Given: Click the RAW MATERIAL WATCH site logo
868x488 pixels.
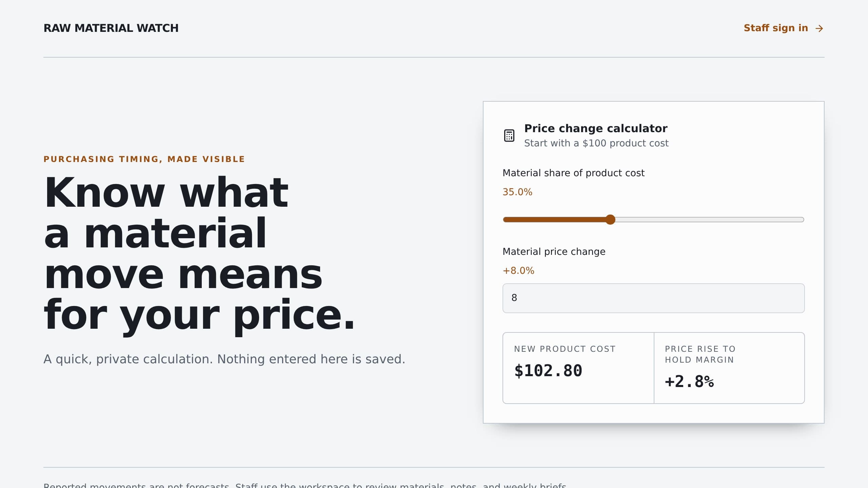Looking at the screenshot, I should coord(111,28).
